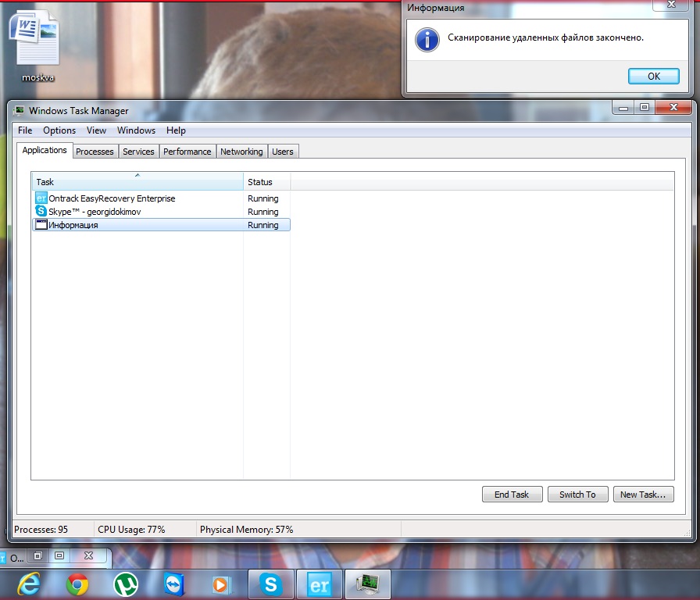Open the File menu

click(25, 130)
